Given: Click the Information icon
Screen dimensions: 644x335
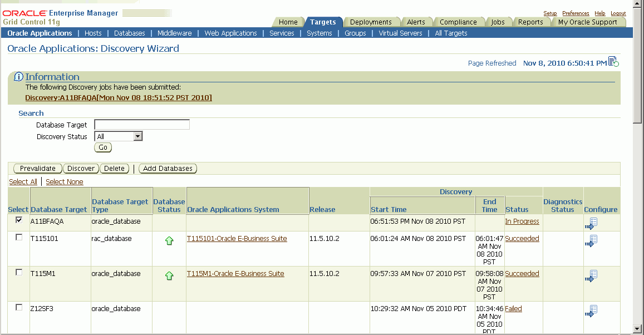Looking at the screenshot, I should pyautogui.click(x=19, y=77).
